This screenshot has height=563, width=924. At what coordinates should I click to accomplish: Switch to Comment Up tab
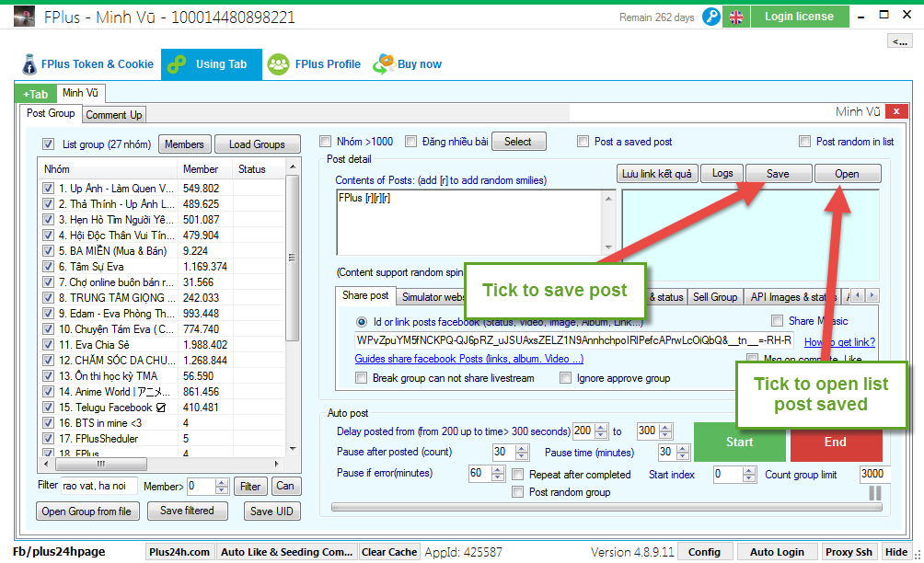pyautogui.click(x=114, y=115)
